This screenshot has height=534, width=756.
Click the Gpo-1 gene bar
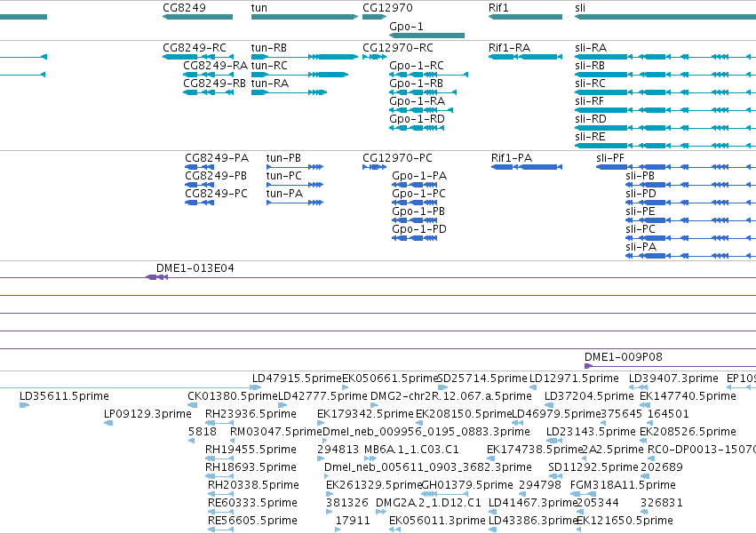coord(426,36)
